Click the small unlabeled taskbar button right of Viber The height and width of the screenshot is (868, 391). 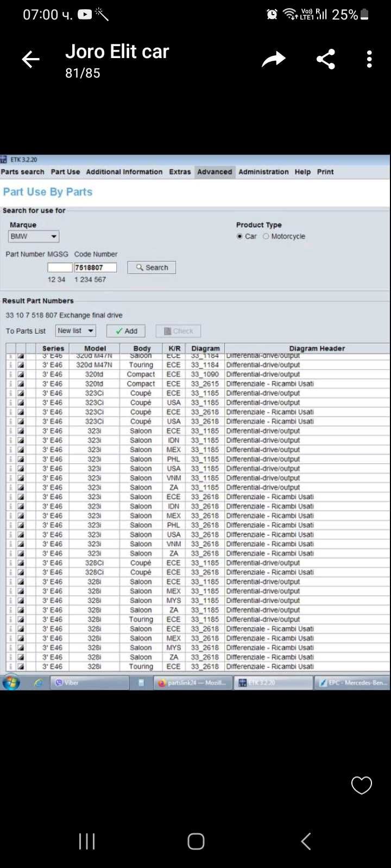coord(141,683)
